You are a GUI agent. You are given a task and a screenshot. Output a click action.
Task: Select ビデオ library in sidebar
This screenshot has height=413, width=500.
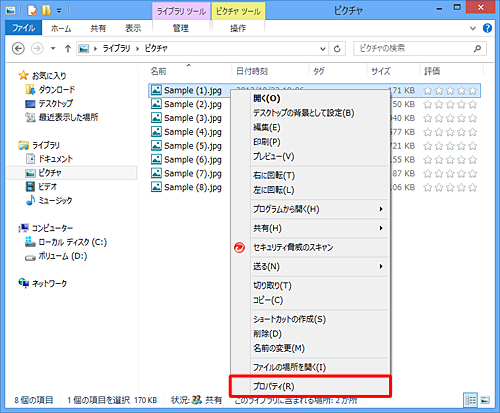(41, 186)
